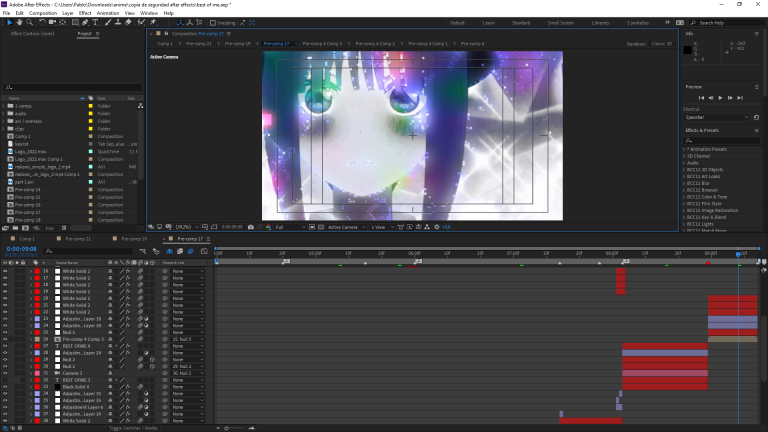Go to Pre-comp 4 Comp 2 in breadcrumb
This screenshot has width=768, height=432.
coord(375,44)
